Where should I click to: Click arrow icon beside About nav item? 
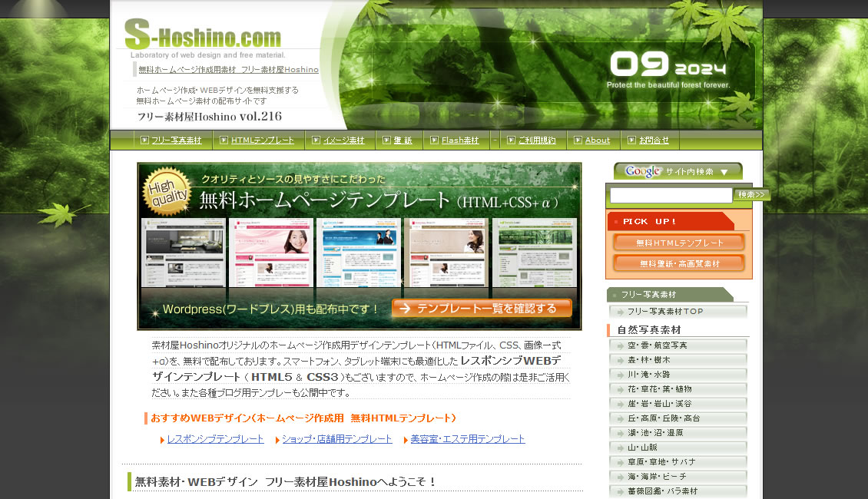click(578, 140)
